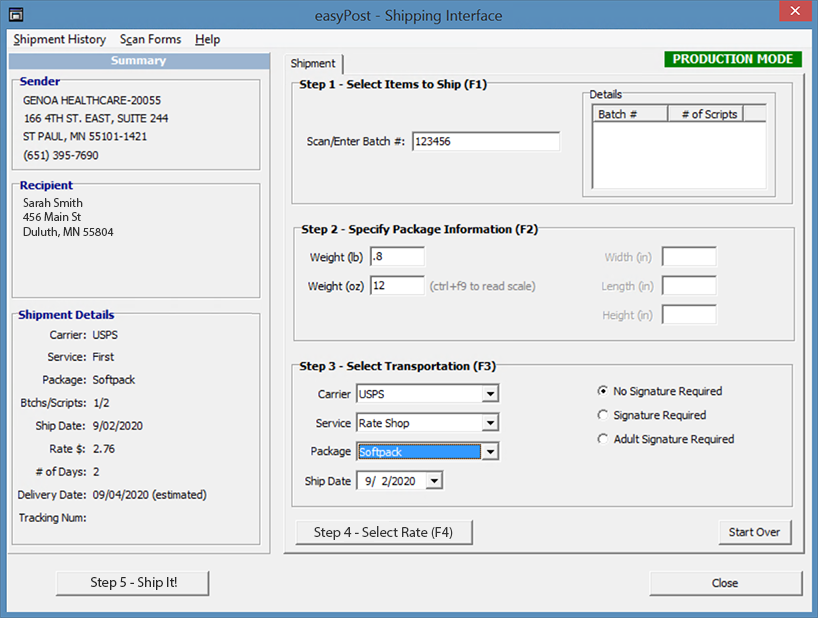Select No Signature Required option
This screenshot has width=818, height=618.
603,391
